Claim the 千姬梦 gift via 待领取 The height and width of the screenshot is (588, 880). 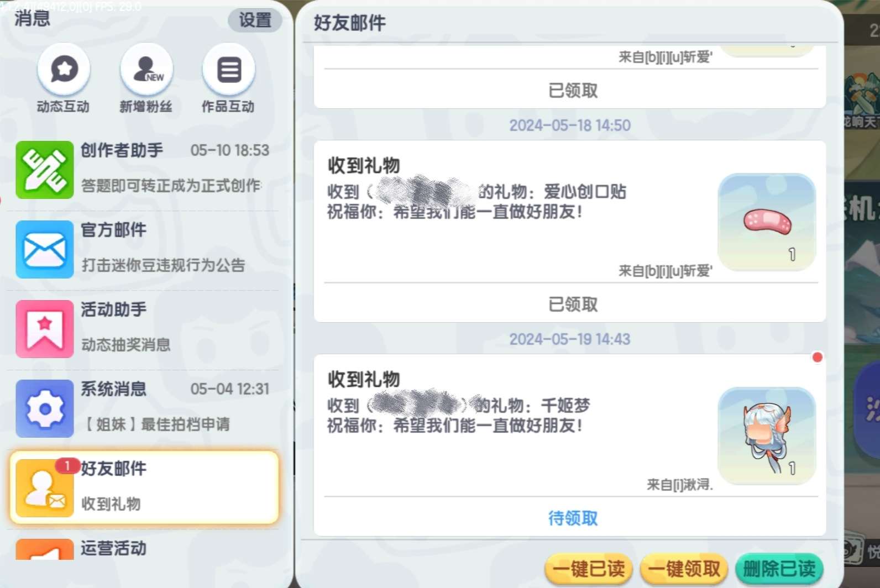click(x=573, y=518)
